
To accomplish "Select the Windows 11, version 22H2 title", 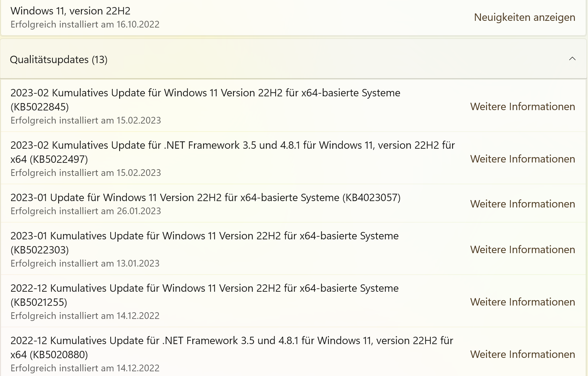I will click(70, 11).
